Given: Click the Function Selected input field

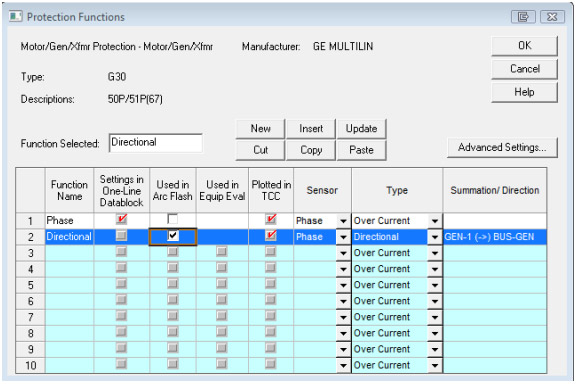Looking at the screenshot, I should tap(155, 143).
